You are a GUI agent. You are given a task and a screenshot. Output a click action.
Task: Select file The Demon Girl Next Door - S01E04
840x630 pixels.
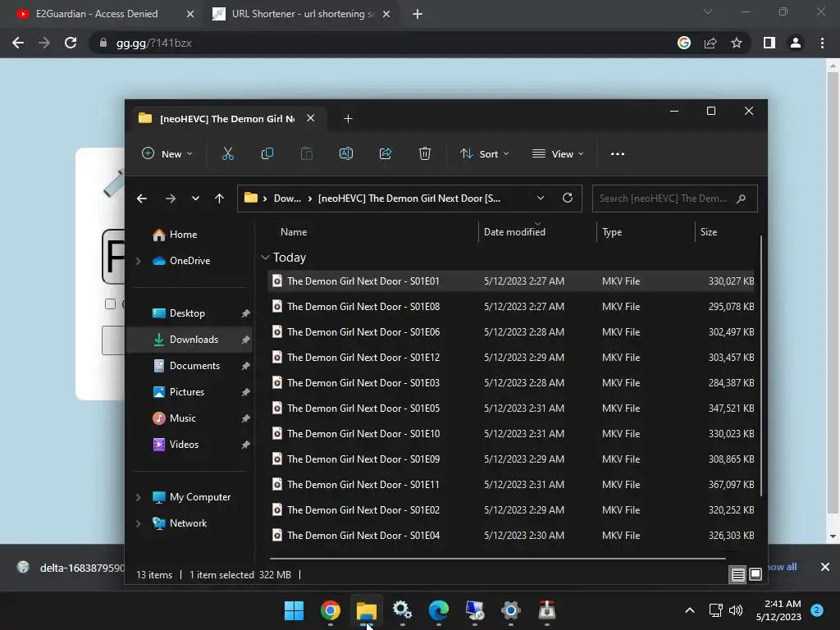(x=510, y=535)
